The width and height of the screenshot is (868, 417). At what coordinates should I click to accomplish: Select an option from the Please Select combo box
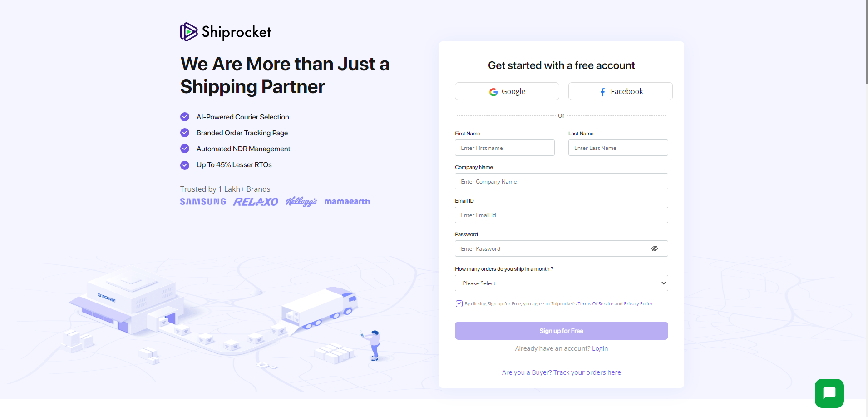coord(561,283)
